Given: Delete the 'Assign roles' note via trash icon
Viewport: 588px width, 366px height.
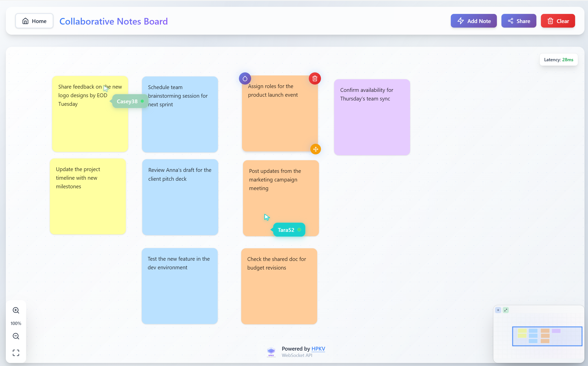Looking at the screenshot, I should point(315,78).
